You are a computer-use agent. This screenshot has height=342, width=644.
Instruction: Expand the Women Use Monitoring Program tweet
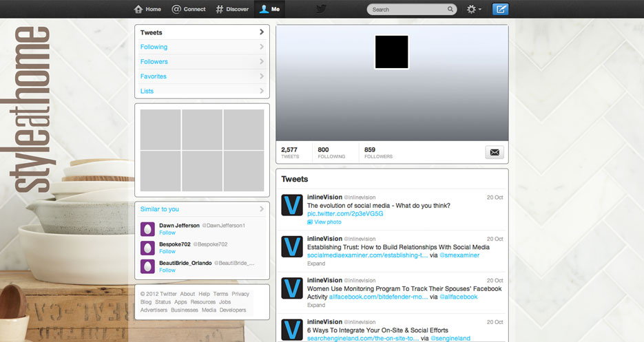coord(316,305)
